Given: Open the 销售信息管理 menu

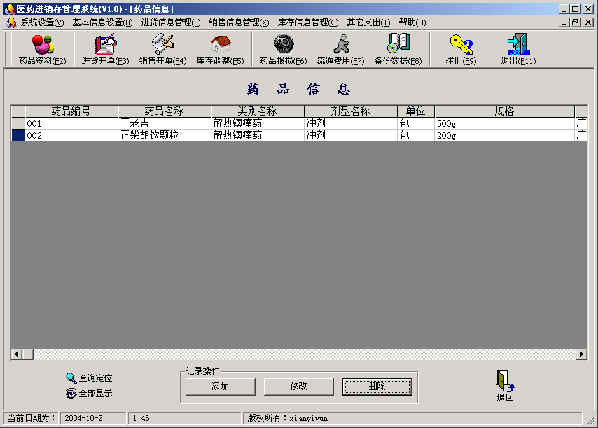Looking at the screenshot, I should tap(239, 23).
